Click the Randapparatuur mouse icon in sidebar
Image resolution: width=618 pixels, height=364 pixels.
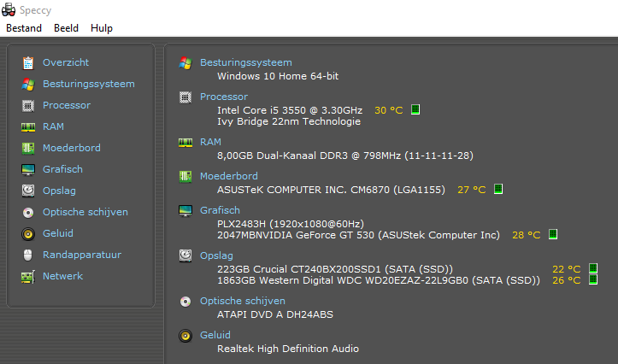click(28, 255)
